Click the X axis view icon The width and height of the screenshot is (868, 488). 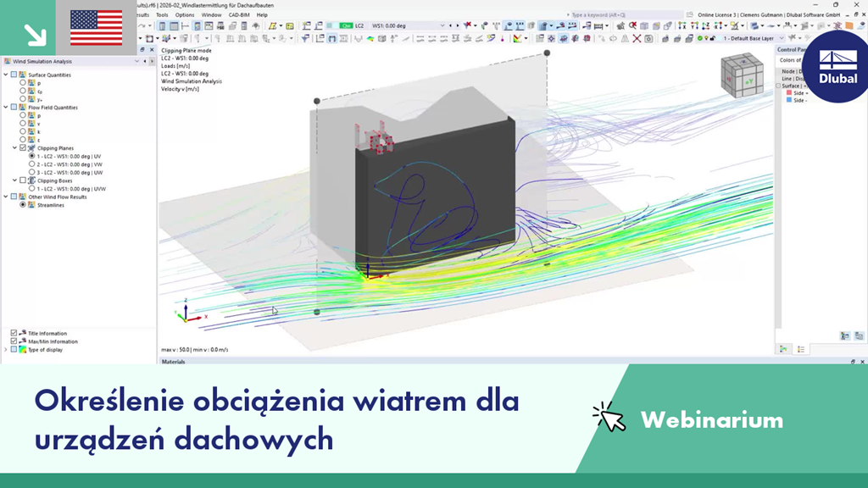(x=682, y=26)
